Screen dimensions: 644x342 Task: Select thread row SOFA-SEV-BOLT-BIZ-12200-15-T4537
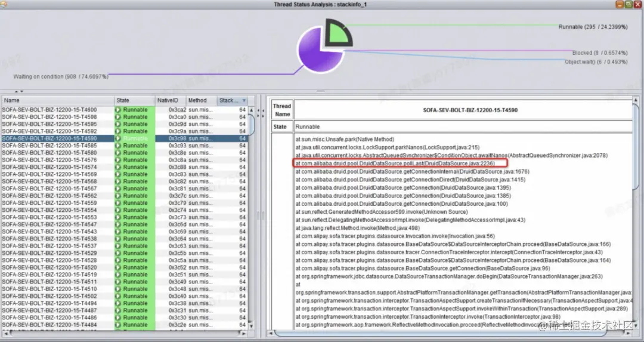pyautogui.click(x=125, y=246)
